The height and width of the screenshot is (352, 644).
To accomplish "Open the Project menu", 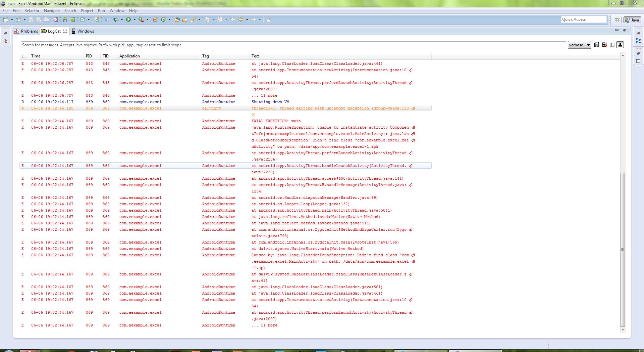I will (x=87, y=11).
